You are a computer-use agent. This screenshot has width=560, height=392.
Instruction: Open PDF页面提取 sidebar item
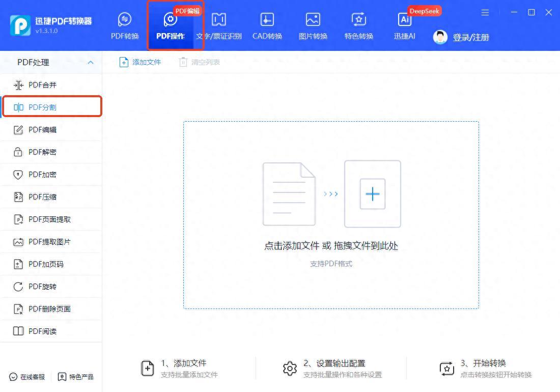point(49,219)
